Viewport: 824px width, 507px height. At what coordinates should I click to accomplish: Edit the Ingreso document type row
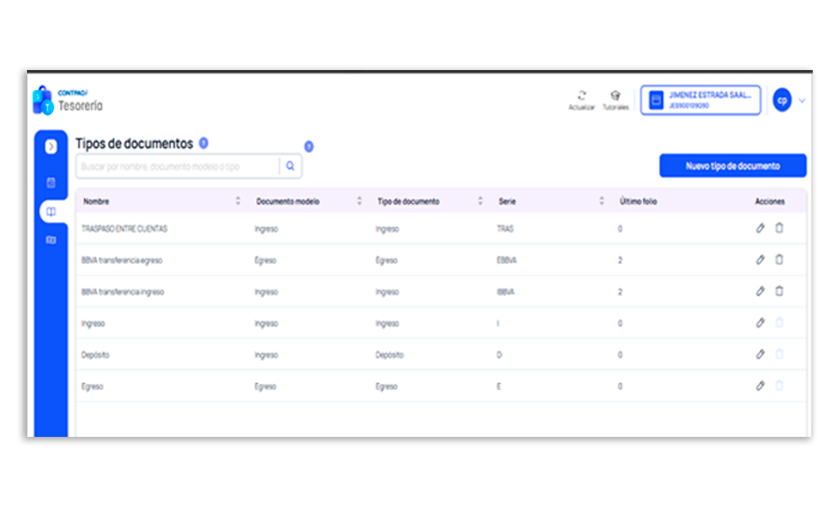click(x=760, y=323)
